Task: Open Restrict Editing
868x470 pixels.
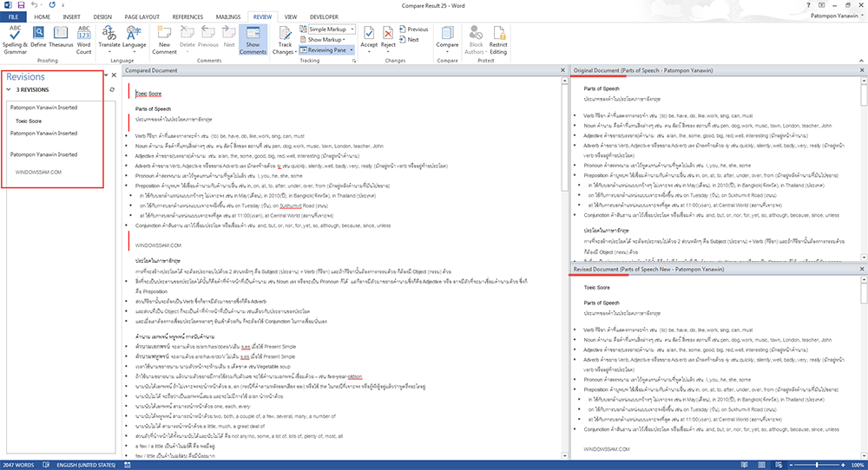Action: [498, 40]
